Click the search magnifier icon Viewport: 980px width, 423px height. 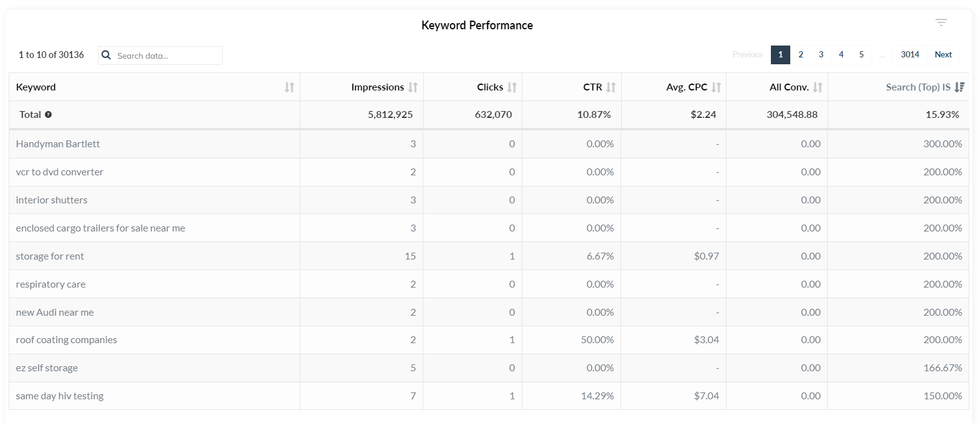106,55
